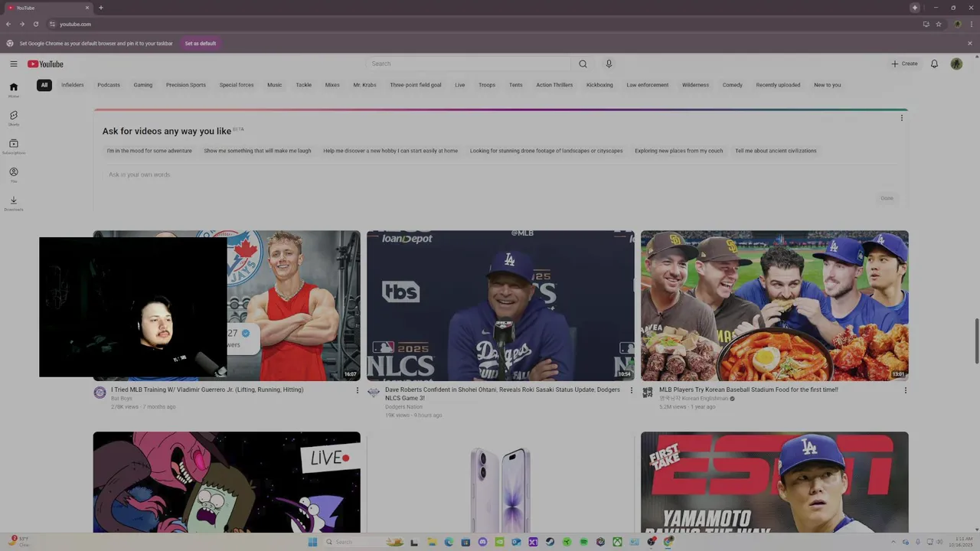Choose 'Show me something that will make me laugh'
The height and width of the screenshot is (551, 980).
click(257, 151)
